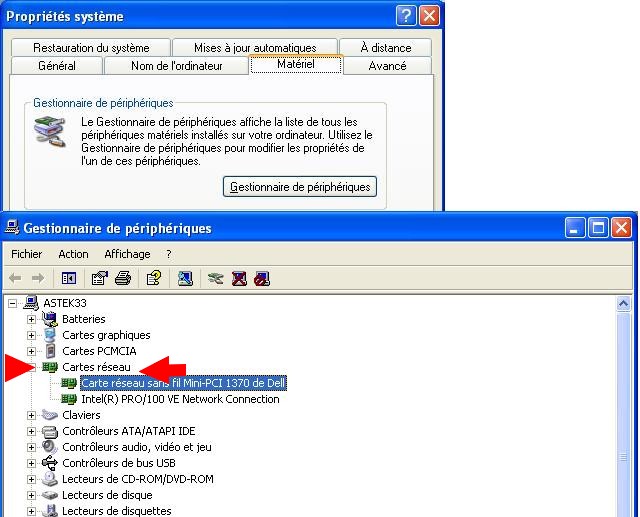Screen dimensions: 640x517
Task: Expand the Batteries node
Action: click(x=32, y=319)
